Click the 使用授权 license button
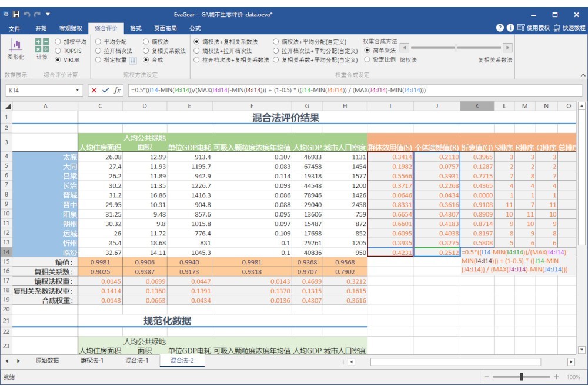Screen dimensions: 588x392 [x=533, y=28]
